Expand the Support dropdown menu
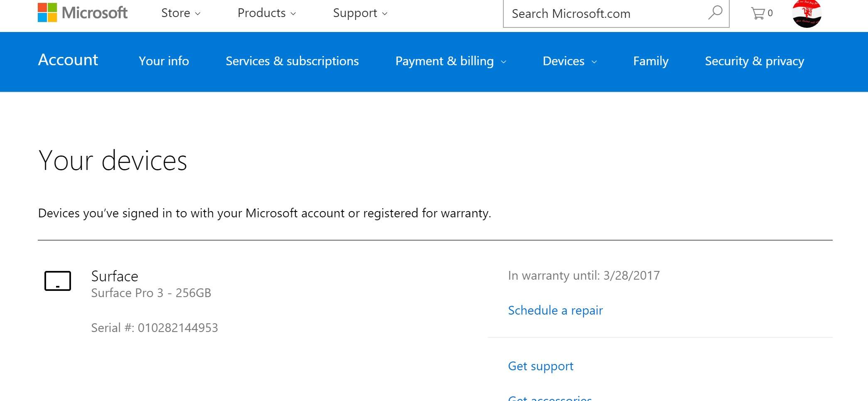This screenshot has height=401, width=868. [x=360, y=13]
